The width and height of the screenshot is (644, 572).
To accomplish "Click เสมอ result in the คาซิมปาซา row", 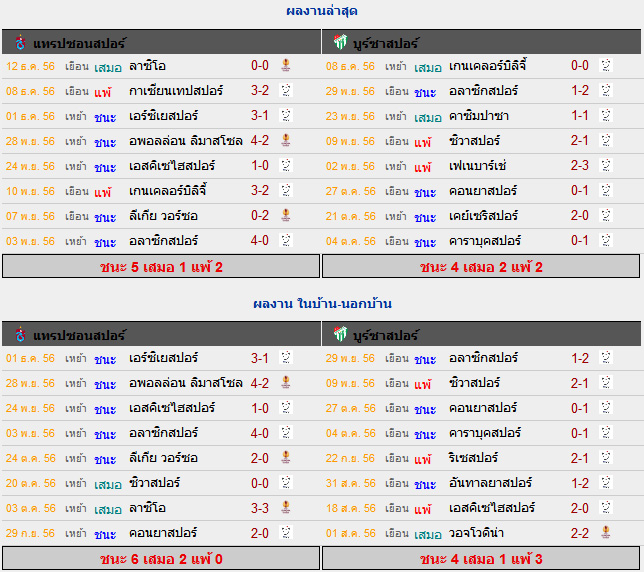I will click(x=428, y=117).
